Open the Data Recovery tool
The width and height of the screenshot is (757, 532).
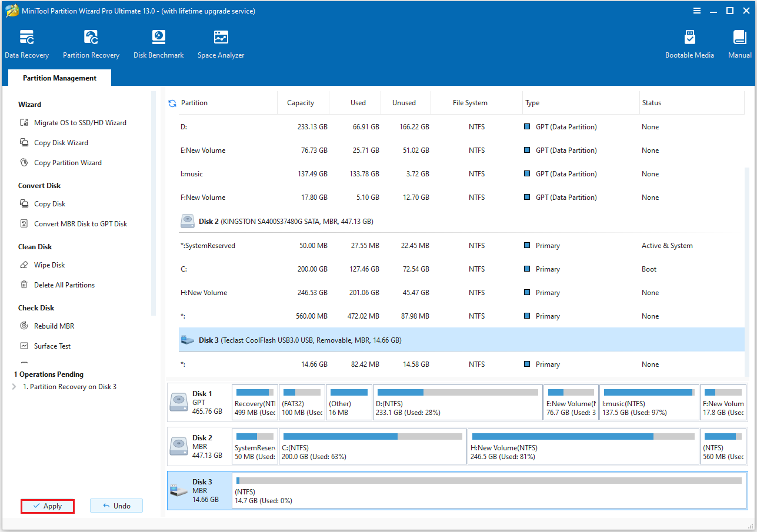[26, 45]
